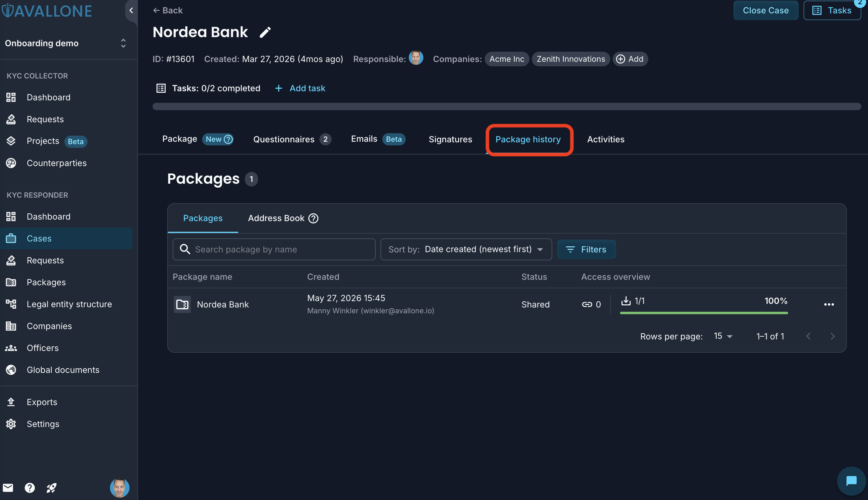Open the Filters button

586,249
